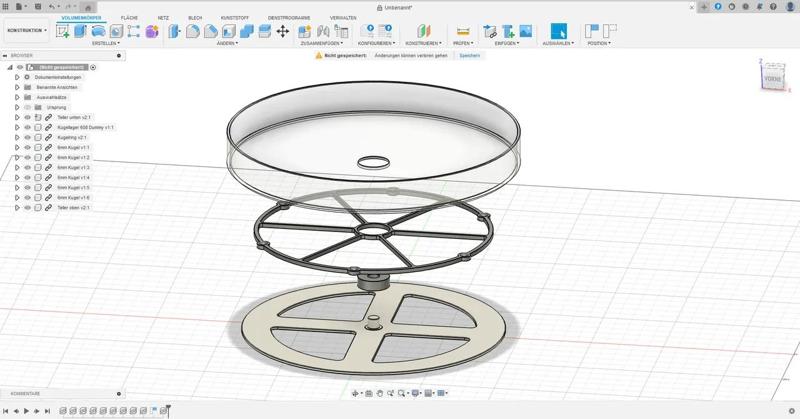Click the Create Form purple icon
The image size is (800, 419).
tap(152, 31)
